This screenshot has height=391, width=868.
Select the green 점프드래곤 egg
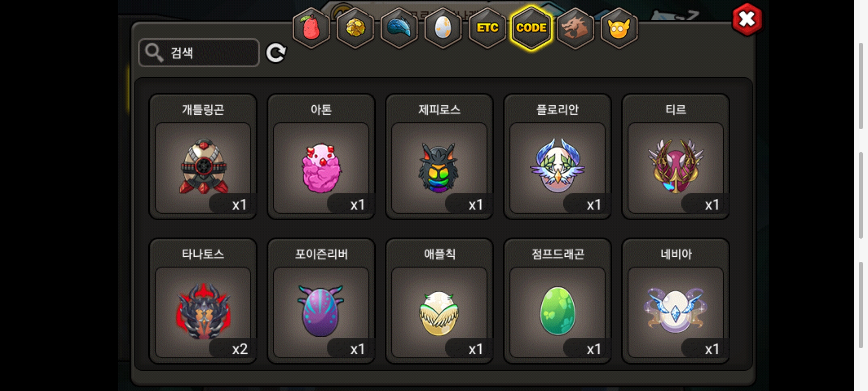[558, 301]
